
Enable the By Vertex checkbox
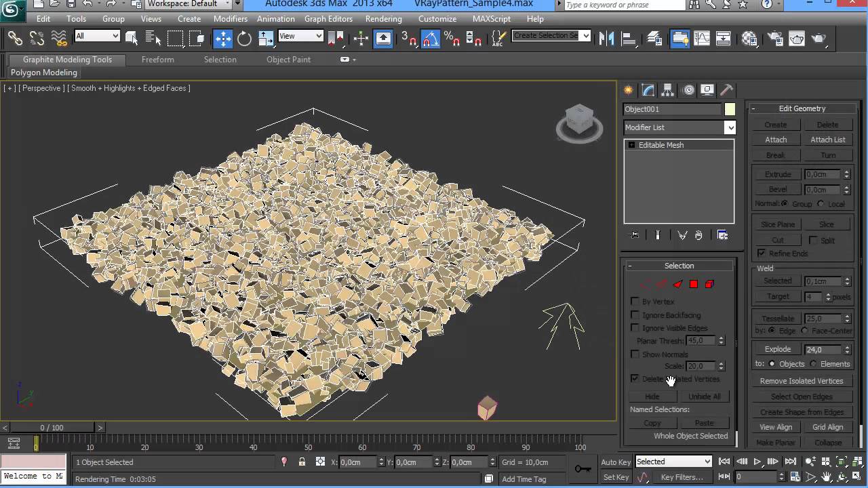(635, 301)
